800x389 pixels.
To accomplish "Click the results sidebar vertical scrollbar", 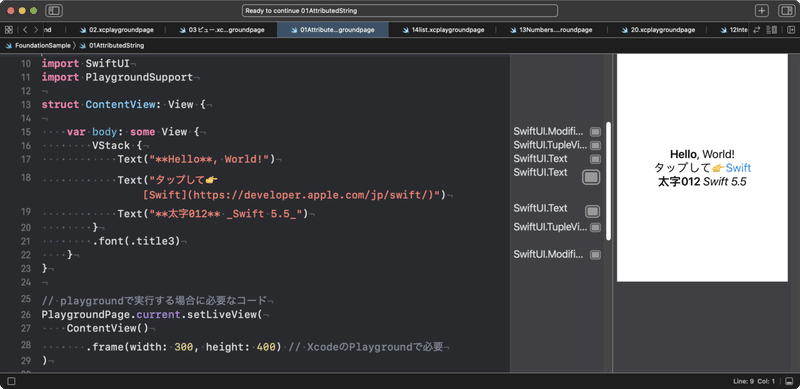I will tap(608, 181).
